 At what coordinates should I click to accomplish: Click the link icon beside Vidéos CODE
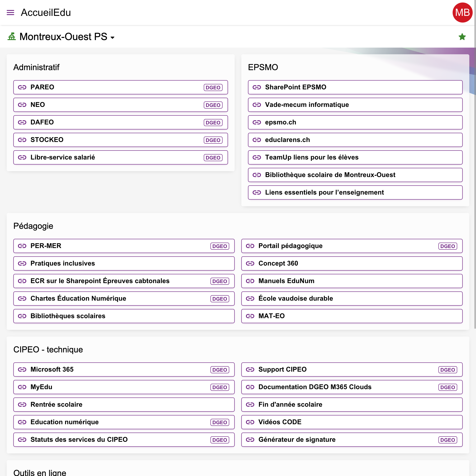(250, 422)
